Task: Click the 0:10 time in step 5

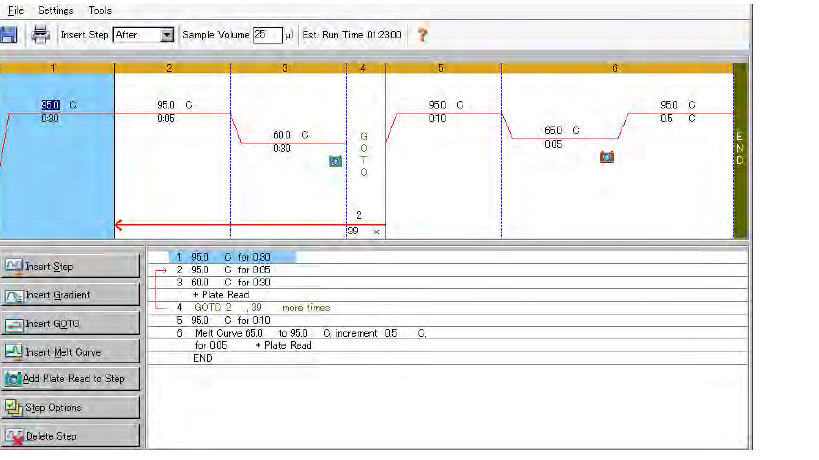Action: click(437, 119)
